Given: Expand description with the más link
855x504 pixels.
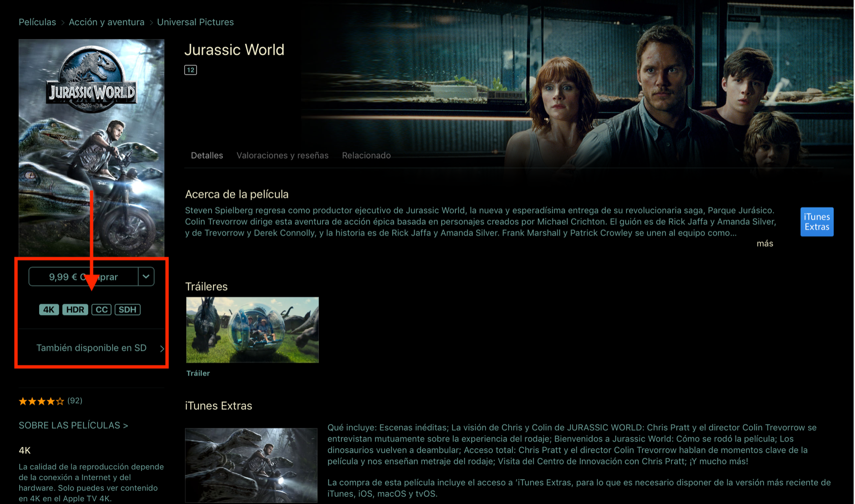Looking at the screenshot, I should [x=765, y=244].
